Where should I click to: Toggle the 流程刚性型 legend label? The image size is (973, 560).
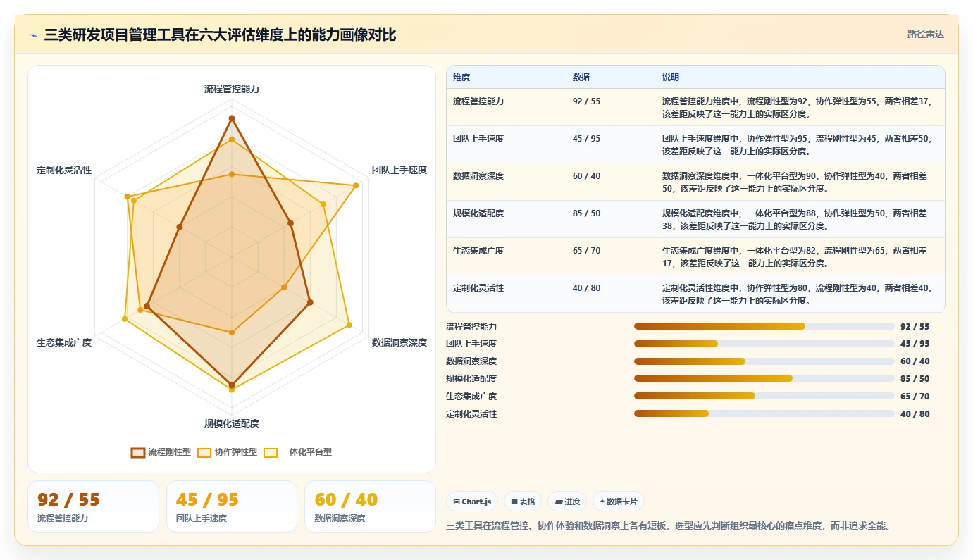pyautogui.click(x=169, y=452)
